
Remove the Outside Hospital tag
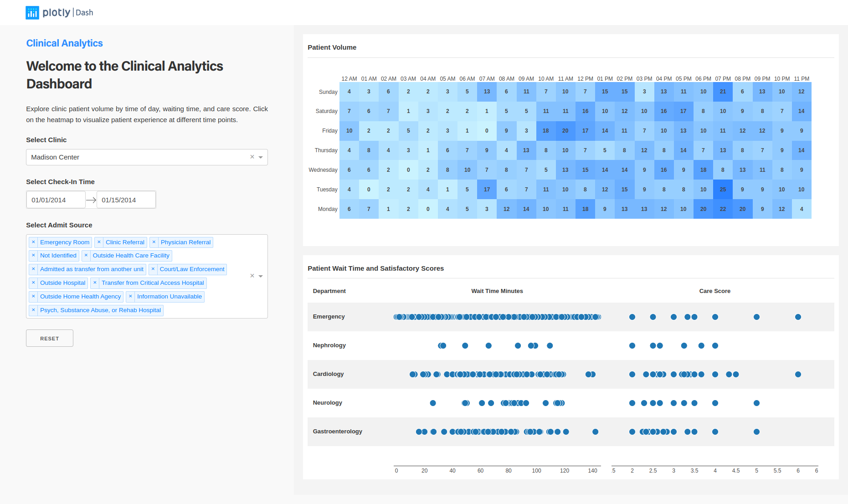pyautogui.click(x=33, y=283)
